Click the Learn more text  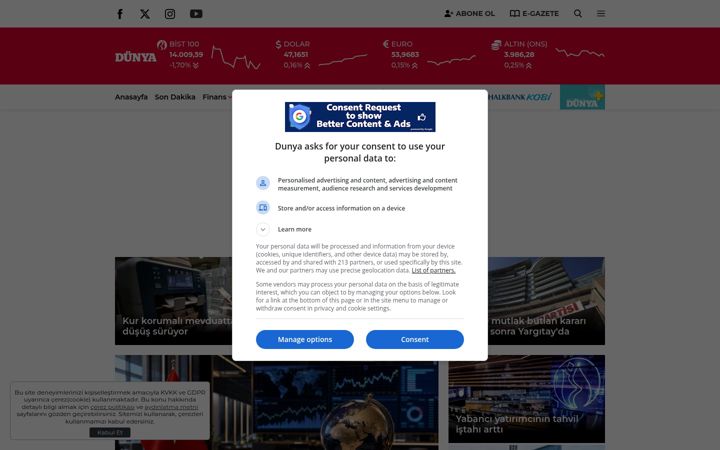coord(294,229)
